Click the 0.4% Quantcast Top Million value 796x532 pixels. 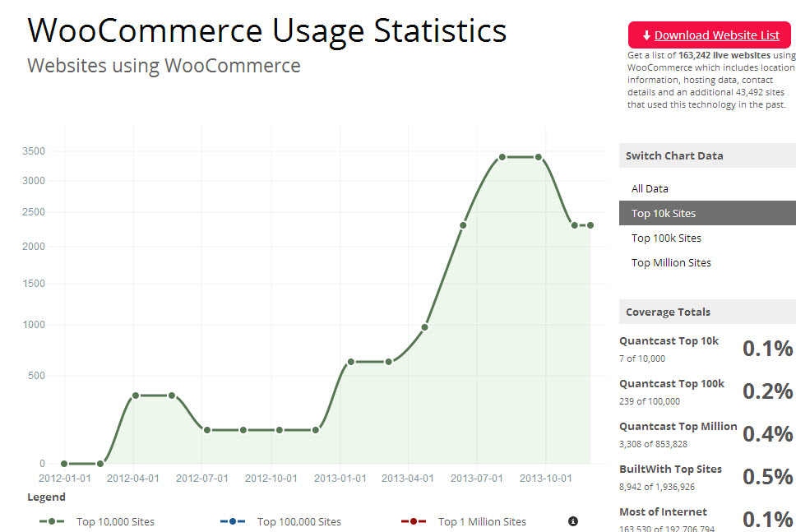click(x=767, y=434)
